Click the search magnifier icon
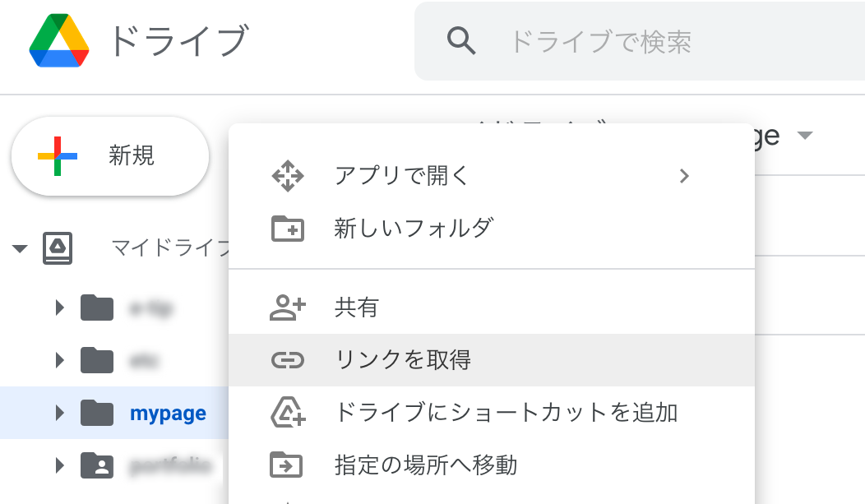 point(461,40)
